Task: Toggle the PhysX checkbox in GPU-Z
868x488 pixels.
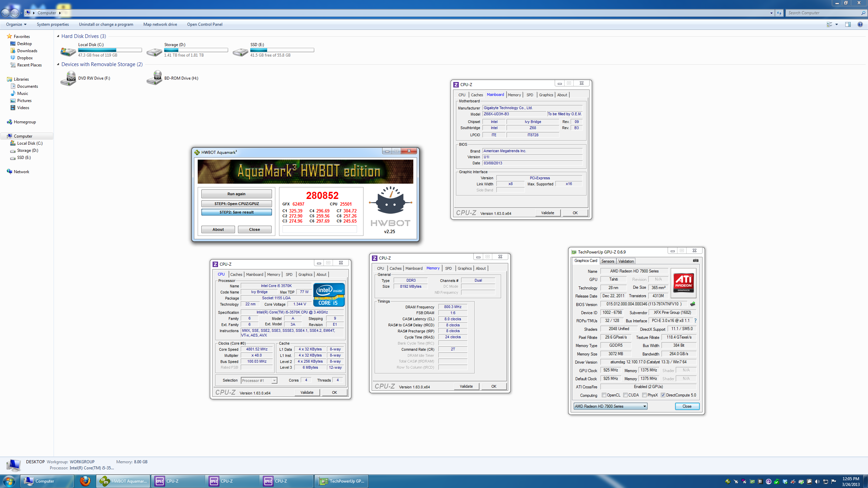Action: pyautogui.click(x=644, y=395)
